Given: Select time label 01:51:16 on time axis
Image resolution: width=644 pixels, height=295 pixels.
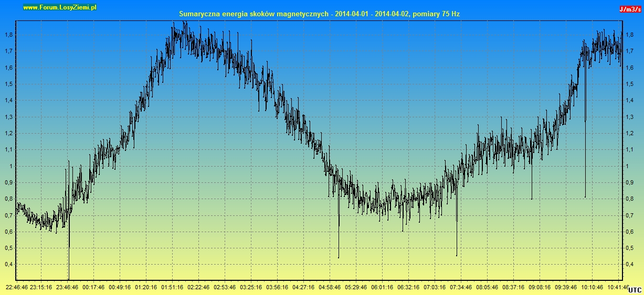Looking at the screenshot, I should [172, 287].
